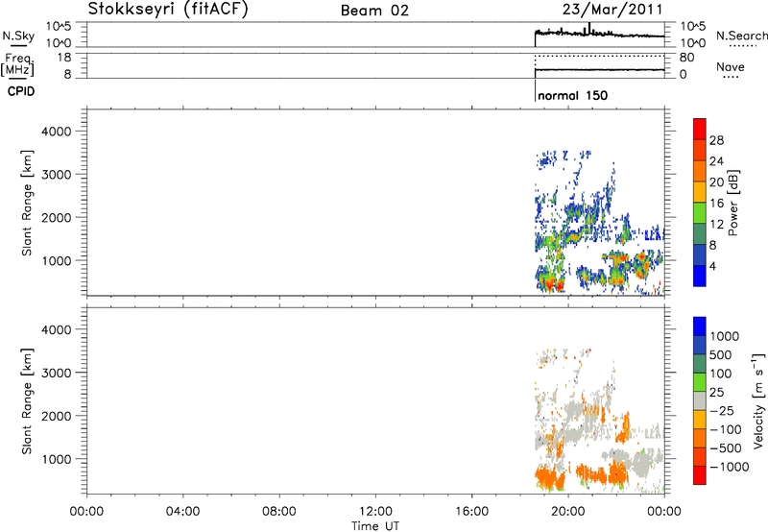Click the 'CPID' label
768x532 pixels.
[x=21, y=91]
